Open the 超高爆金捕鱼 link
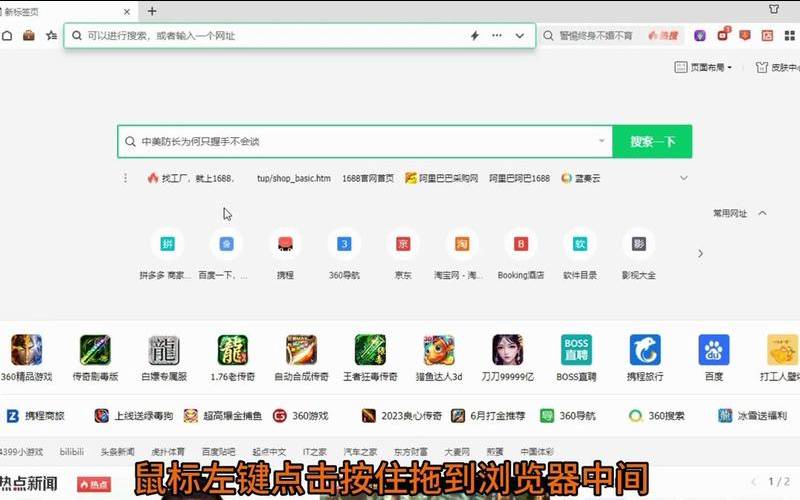Screen dimensions: 800x500 [x=223, y=416]
